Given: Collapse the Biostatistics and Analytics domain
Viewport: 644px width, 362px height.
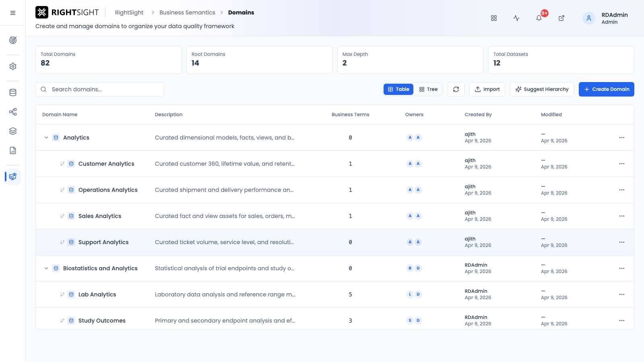Looking at the screenshot, I should [x=46, y=268].
